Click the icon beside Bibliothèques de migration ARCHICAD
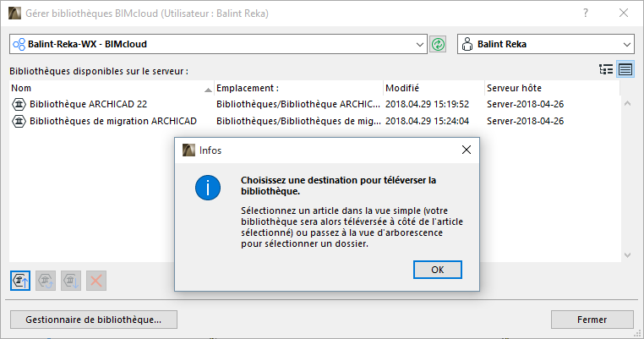Image resolution: width=644 pixels, height=339 pixels. 19,121
